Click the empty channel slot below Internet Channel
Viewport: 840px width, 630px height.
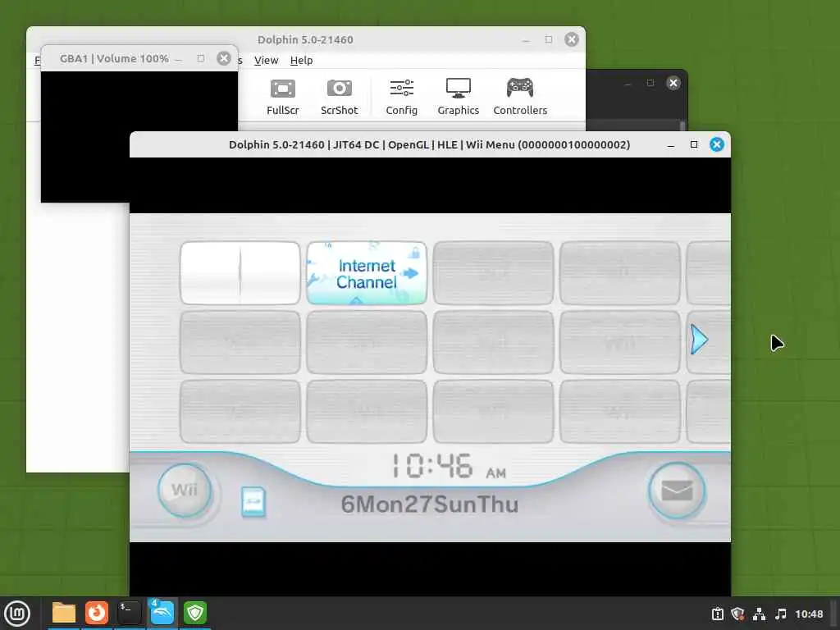(x=367, y=342)
